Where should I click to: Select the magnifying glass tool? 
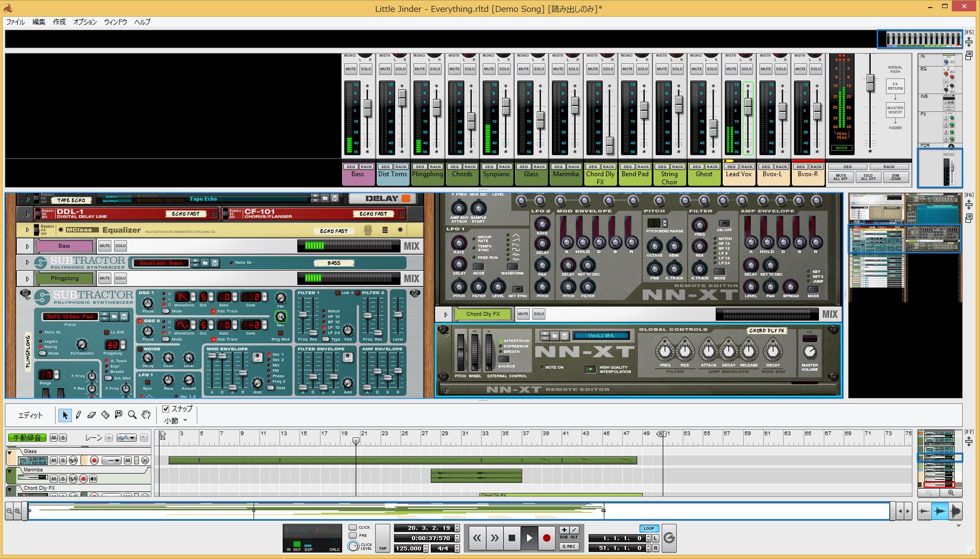tap(132, 415)
